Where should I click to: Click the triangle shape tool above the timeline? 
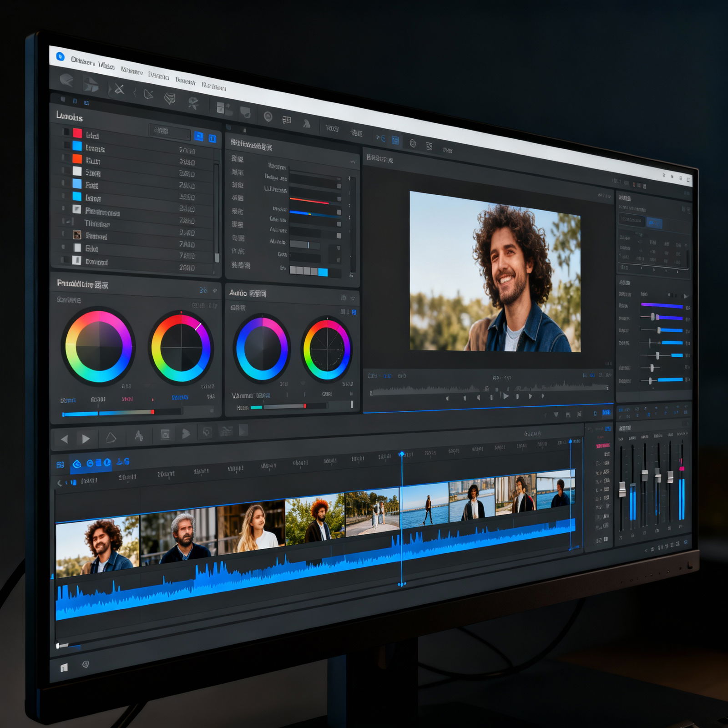[x=111, y=438]
